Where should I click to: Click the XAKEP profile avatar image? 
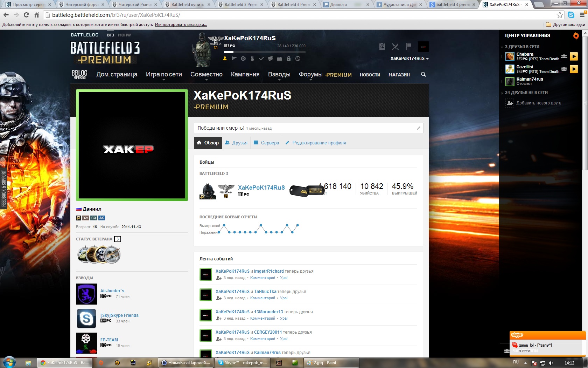[x=132, y=145]
